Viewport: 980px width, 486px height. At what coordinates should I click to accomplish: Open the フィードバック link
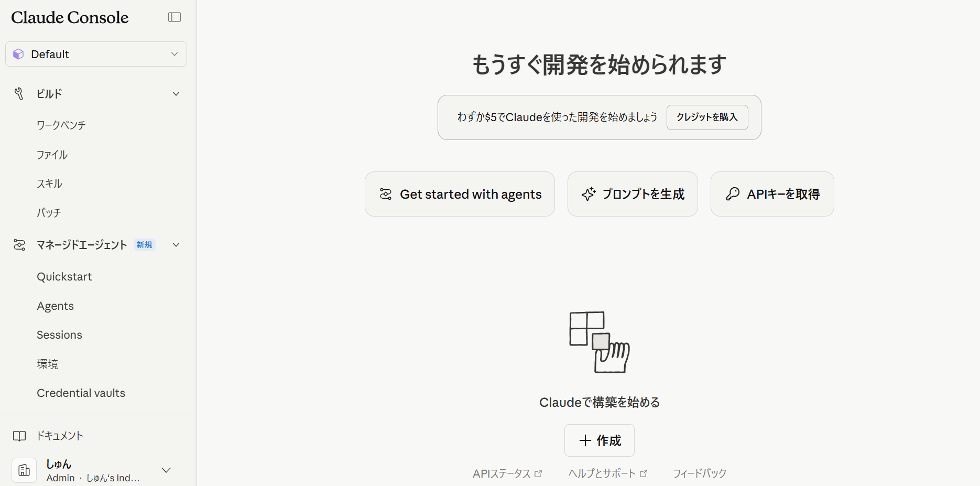[x=700, y=473]
